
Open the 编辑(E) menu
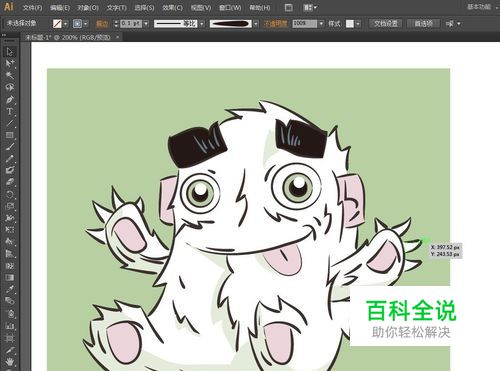point(60,7)
